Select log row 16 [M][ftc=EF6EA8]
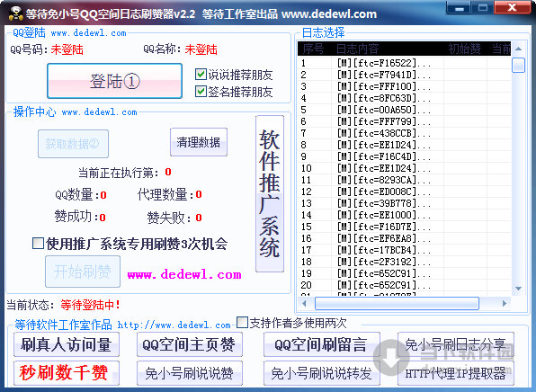This screenshot has width=536, height=392. coord(405,238)
